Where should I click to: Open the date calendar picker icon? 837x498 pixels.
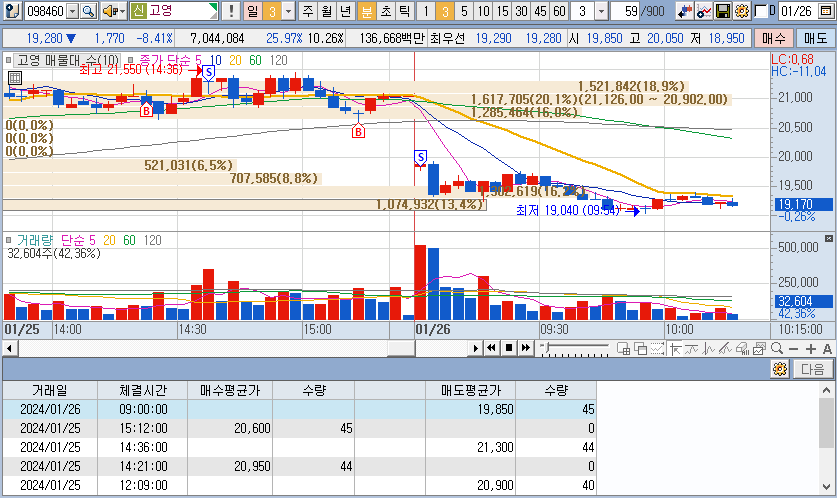826,11
